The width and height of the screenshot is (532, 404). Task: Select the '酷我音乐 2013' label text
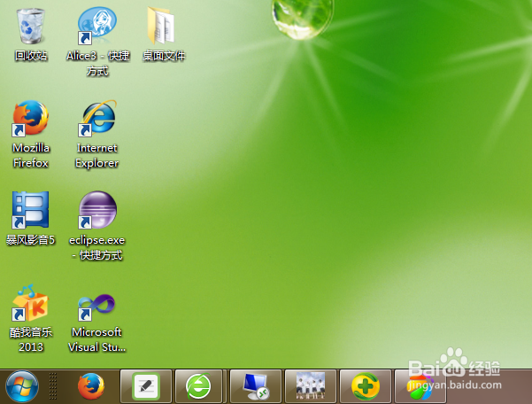pyautogui.click(x=30, y=339)
